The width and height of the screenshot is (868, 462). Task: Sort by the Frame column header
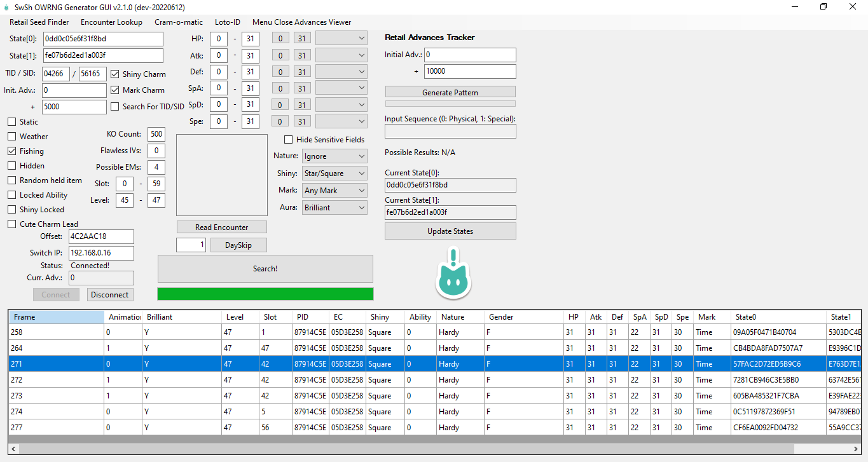click(x=56, y=316)
